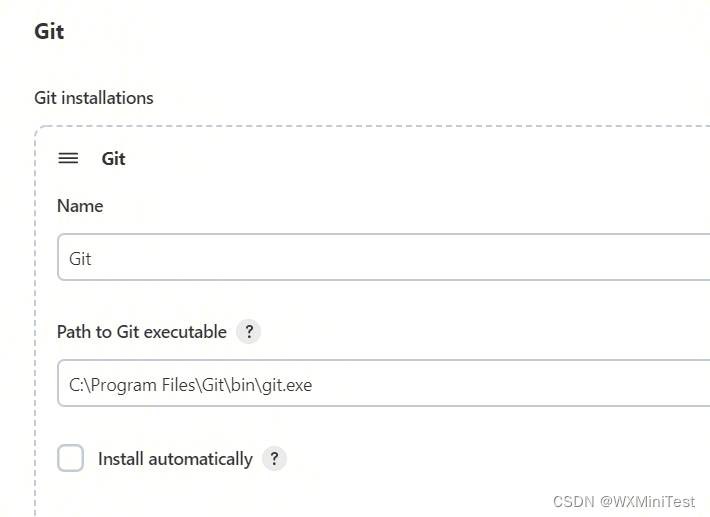Open help for Path to Git executable
The width and height of the screenshot is (710, 517).
pos(249,332)
